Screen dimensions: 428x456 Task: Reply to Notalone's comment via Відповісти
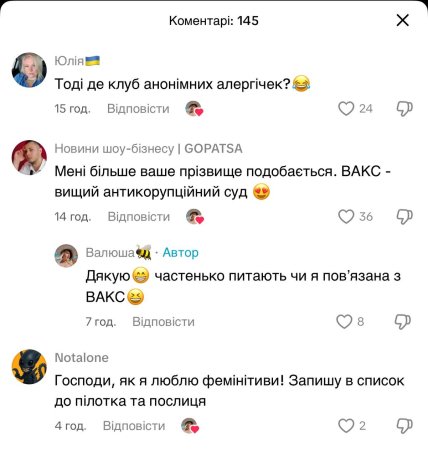[x=134, y=426]
